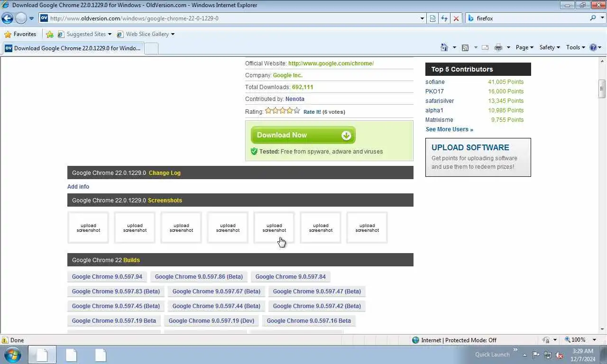Click the fifth rating star
Screen dimensions: 607x364
tap(297, 110)
